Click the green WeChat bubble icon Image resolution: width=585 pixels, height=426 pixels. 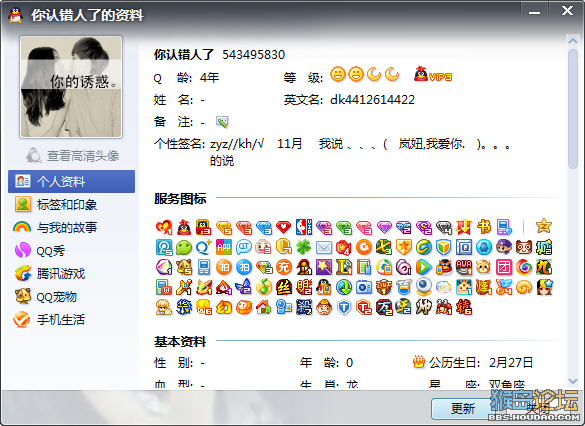pos(184,247)
